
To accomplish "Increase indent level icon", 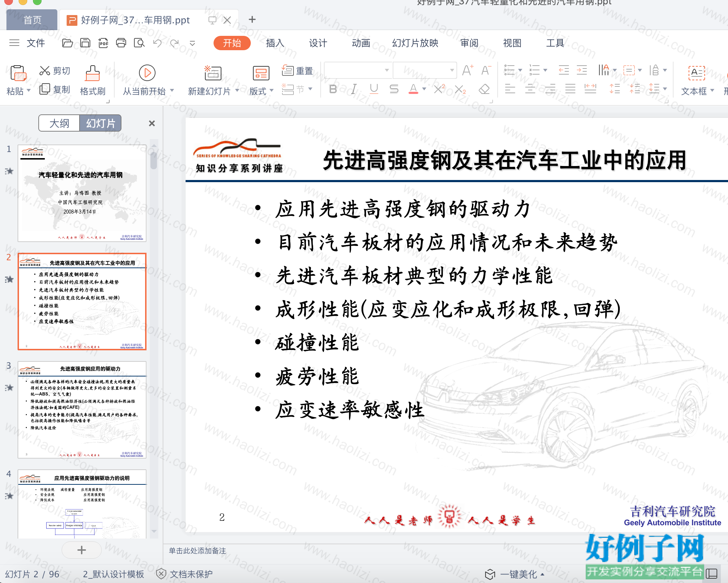I will tap(581, 70).
